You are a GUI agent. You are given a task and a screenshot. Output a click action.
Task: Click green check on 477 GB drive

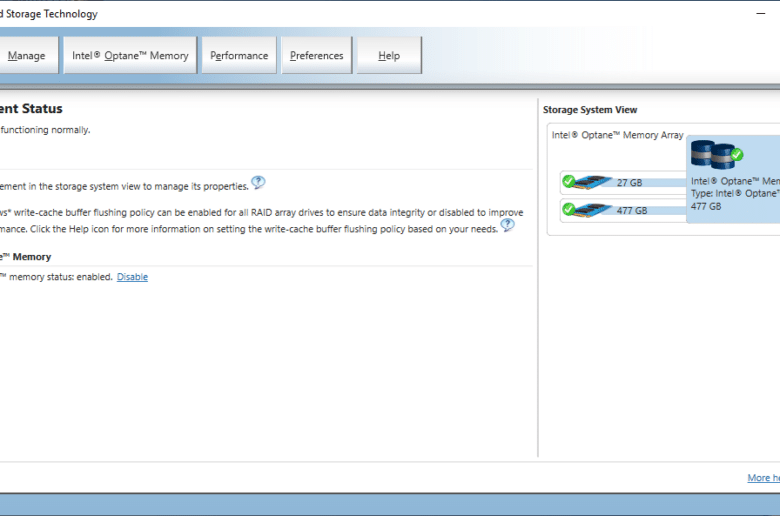coord(569,209)
